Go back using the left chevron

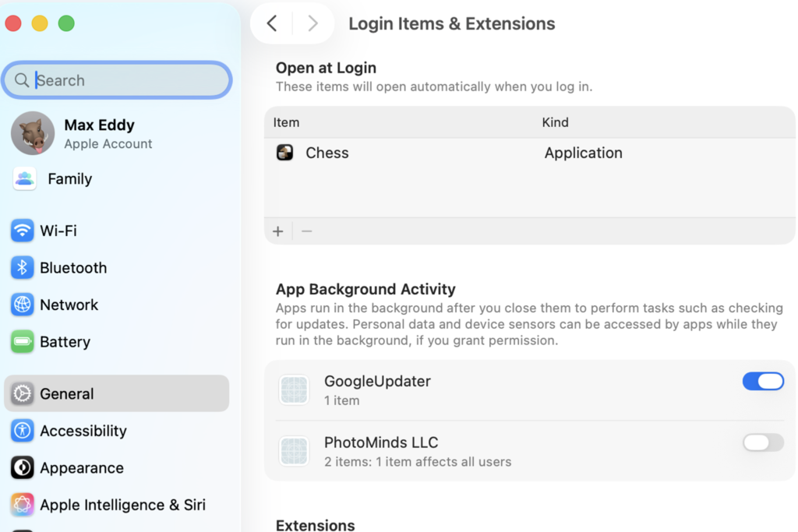(272, 23)
